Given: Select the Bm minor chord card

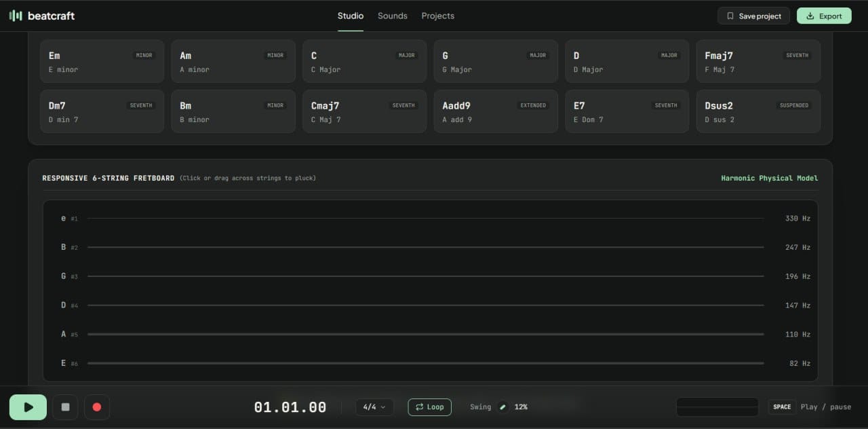Looking at the screenshot, I should (233, 111).
